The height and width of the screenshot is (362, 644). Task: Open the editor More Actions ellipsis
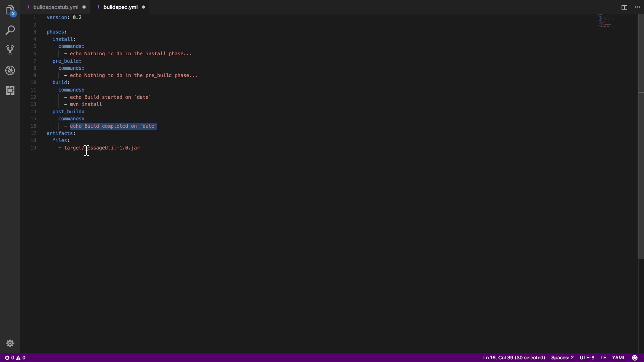pos(637,7)
